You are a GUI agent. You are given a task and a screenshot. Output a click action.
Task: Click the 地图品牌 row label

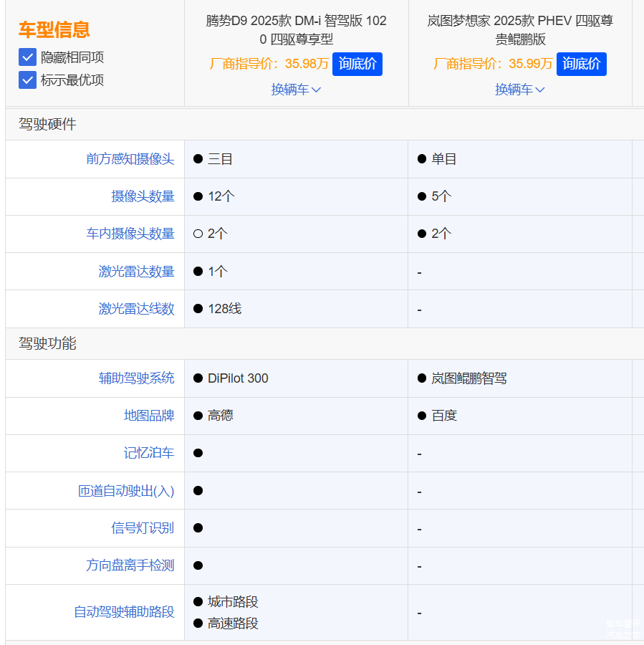point(148,416)
